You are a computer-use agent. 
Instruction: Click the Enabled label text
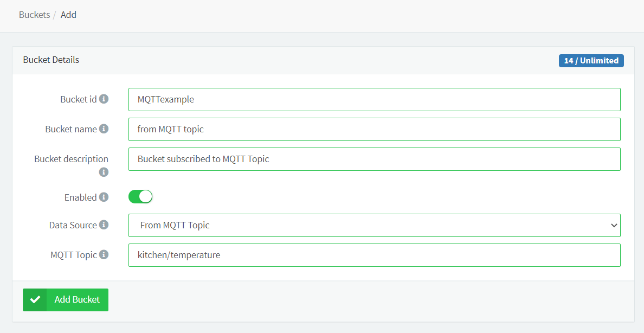pyautogui.click(x=80, y=197)
